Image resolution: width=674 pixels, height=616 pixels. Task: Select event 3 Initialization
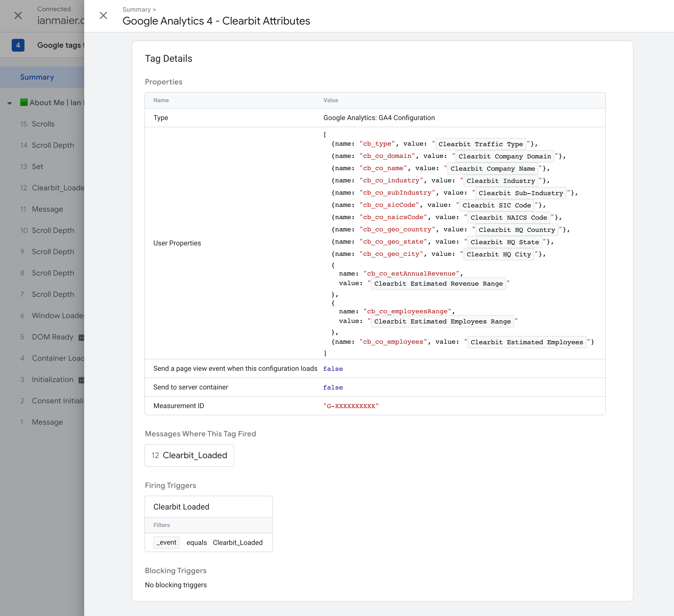click(x=42, y=380)
